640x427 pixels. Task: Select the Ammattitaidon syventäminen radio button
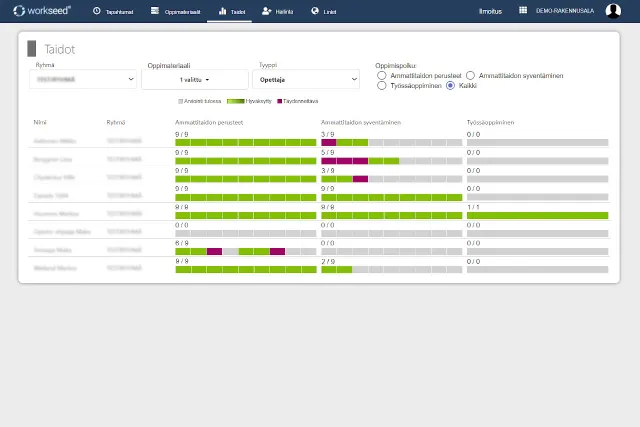click(x=470, y=76)
